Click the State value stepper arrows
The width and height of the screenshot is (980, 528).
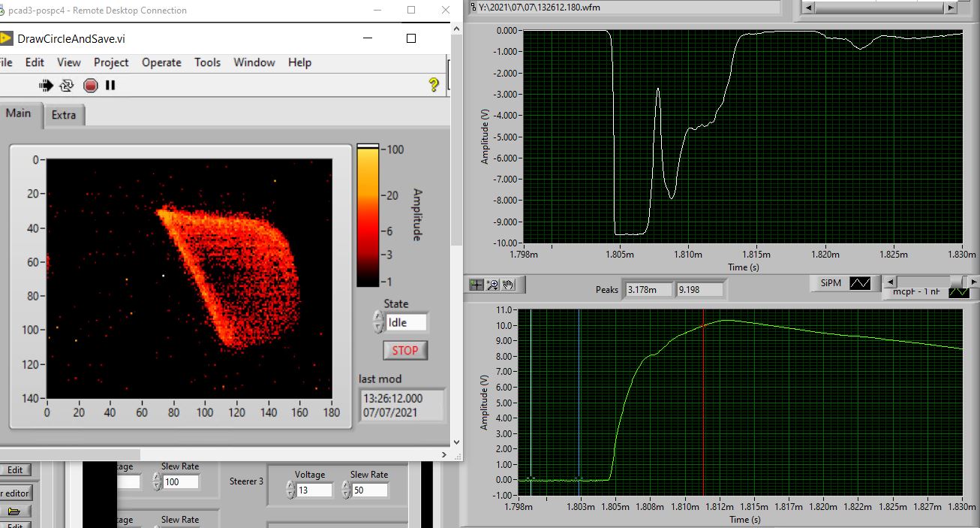[377, 322]
